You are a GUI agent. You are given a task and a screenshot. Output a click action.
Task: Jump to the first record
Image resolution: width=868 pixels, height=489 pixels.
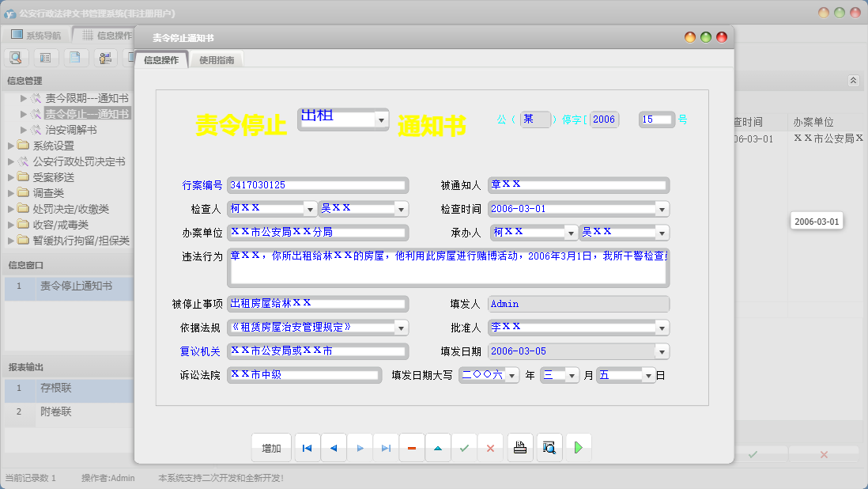pos(307,447)
